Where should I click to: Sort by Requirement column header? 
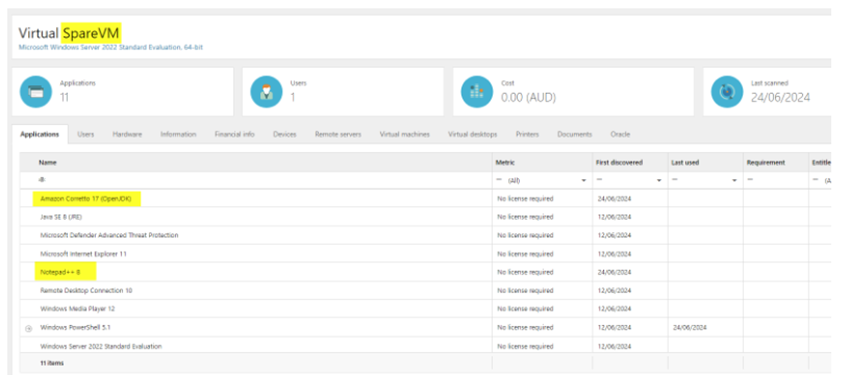765,163
